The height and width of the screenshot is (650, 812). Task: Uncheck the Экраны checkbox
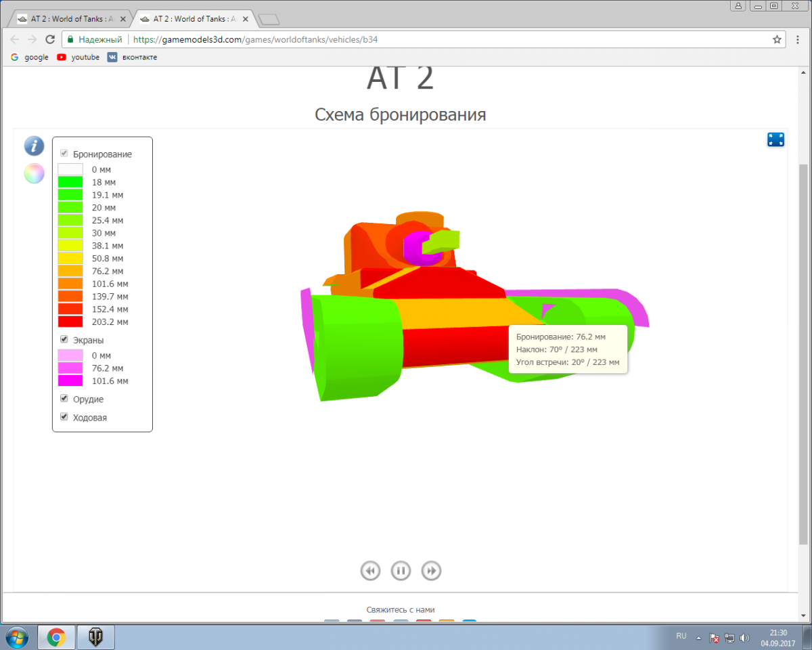pos(64,339)
